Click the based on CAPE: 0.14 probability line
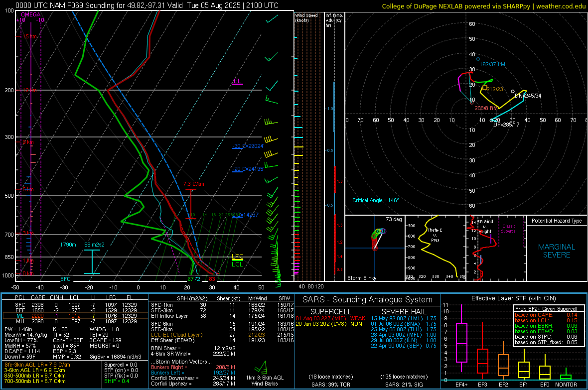 click(x=546, y=315)
